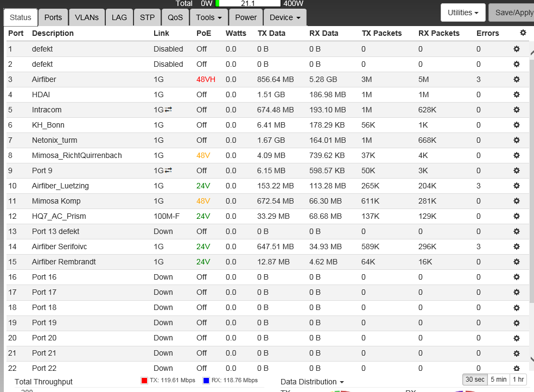Open the Data Distribution dropdown
Image resolution: width=534 pixels, height=392 pixels.
point(312,382)
